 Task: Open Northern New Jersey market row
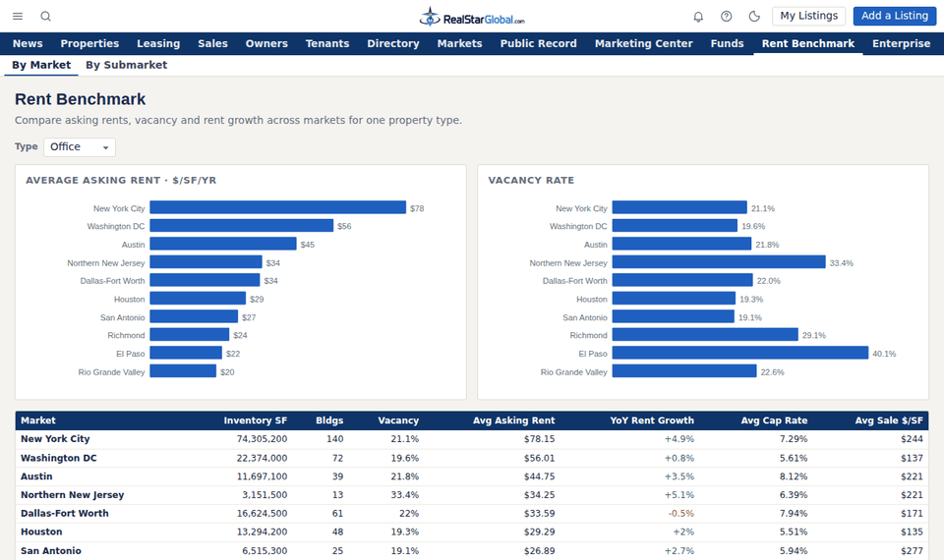(x=472, y=495)
